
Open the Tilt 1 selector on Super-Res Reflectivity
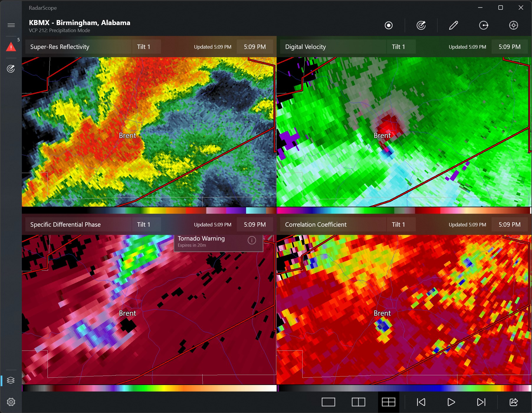(x=146, y=46)
